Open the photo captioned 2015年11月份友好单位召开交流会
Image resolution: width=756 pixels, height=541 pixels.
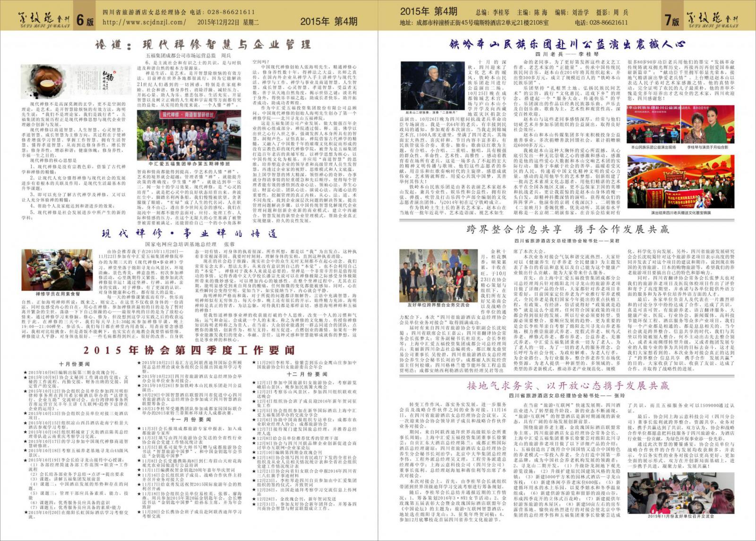[x=681, y=492]
